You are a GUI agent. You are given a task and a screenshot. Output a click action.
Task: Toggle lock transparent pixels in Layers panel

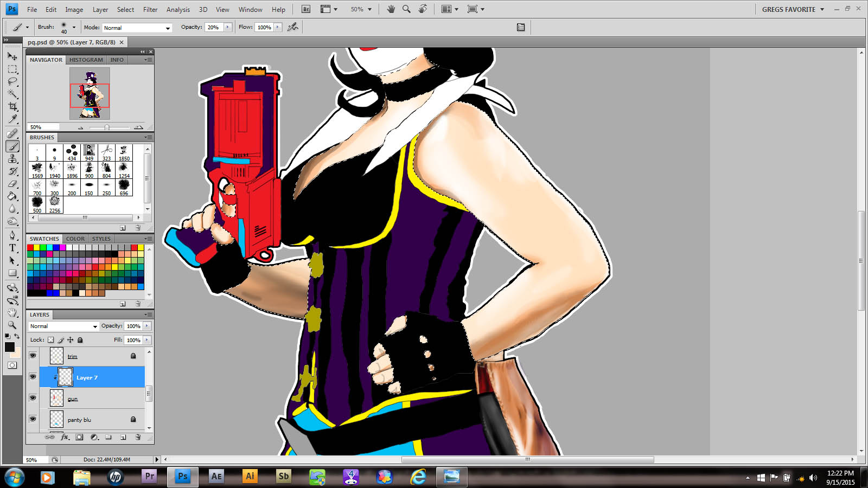point(51,340)
